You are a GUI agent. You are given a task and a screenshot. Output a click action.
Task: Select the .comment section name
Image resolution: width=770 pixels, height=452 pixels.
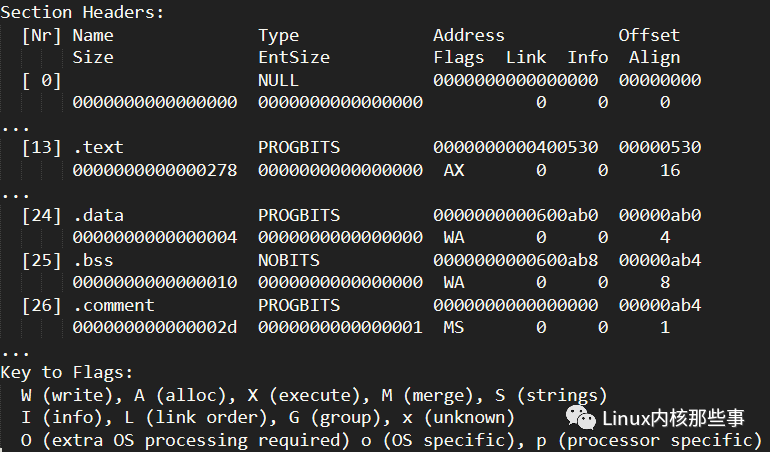click(x=113, y=305)
